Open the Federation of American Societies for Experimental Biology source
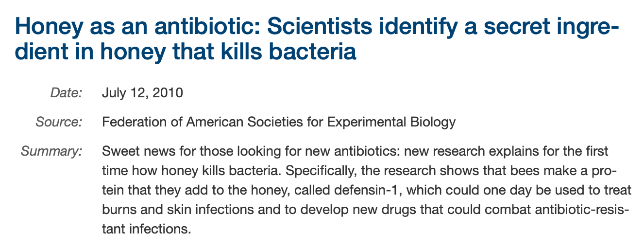Image resolution: width=644 pixels, height=251 pixels. point(279,122)
